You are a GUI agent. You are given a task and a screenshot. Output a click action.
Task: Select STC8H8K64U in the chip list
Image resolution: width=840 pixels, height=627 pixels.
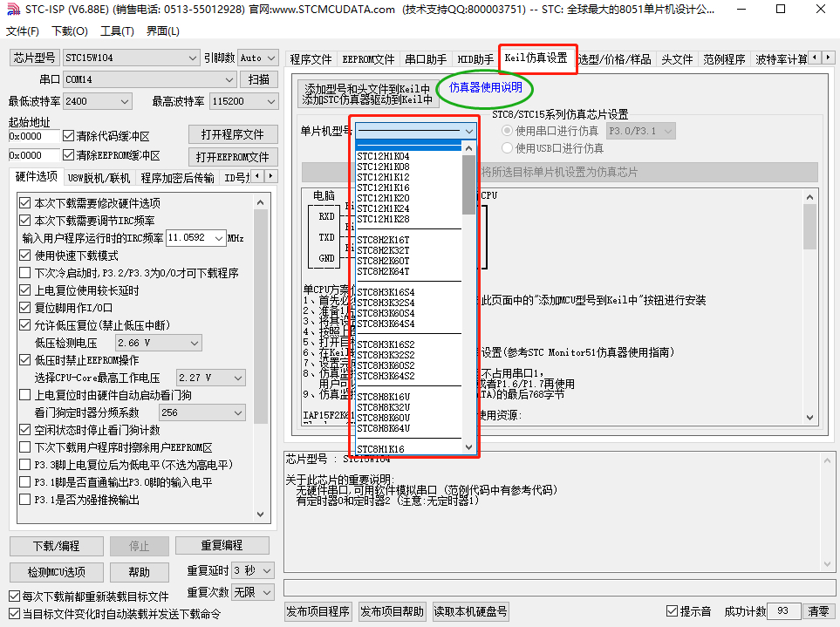pyautogui.click(x=409, y=428)
